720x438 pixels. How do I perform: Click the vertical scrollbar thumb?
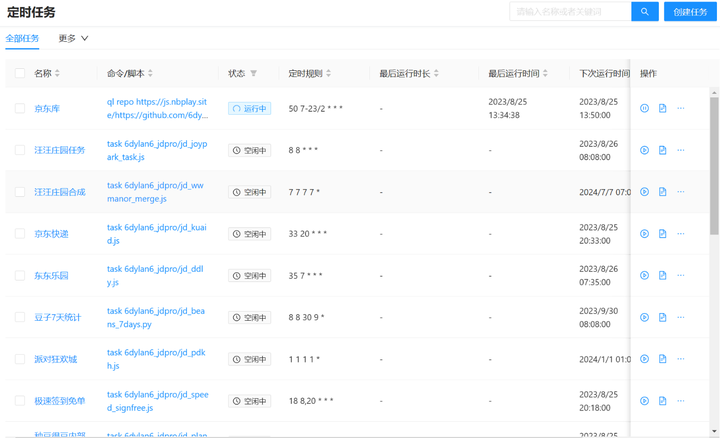[714, 165]
